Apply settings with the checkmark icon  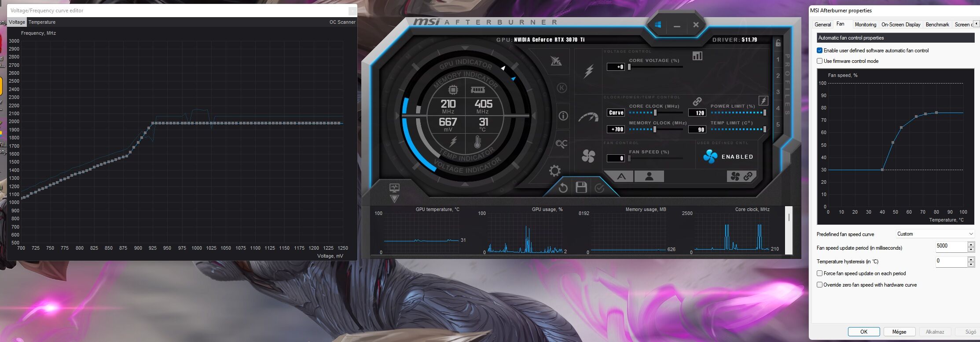point(599,188)
